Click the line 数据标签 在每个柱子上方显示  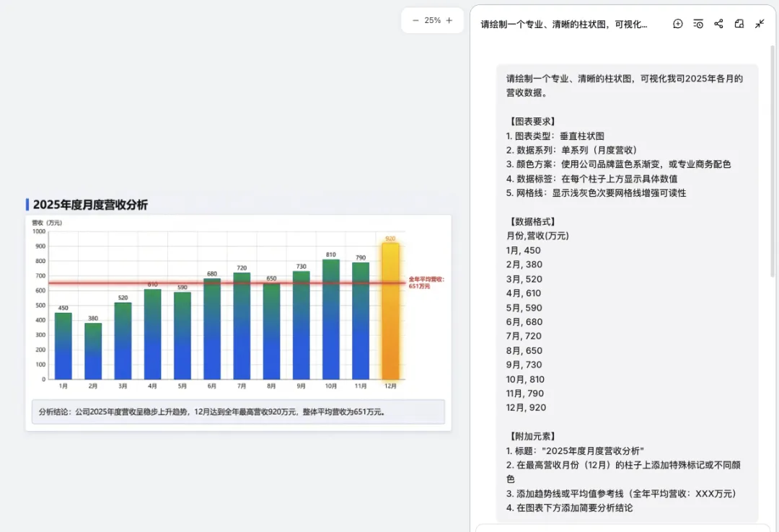[591, 179]
